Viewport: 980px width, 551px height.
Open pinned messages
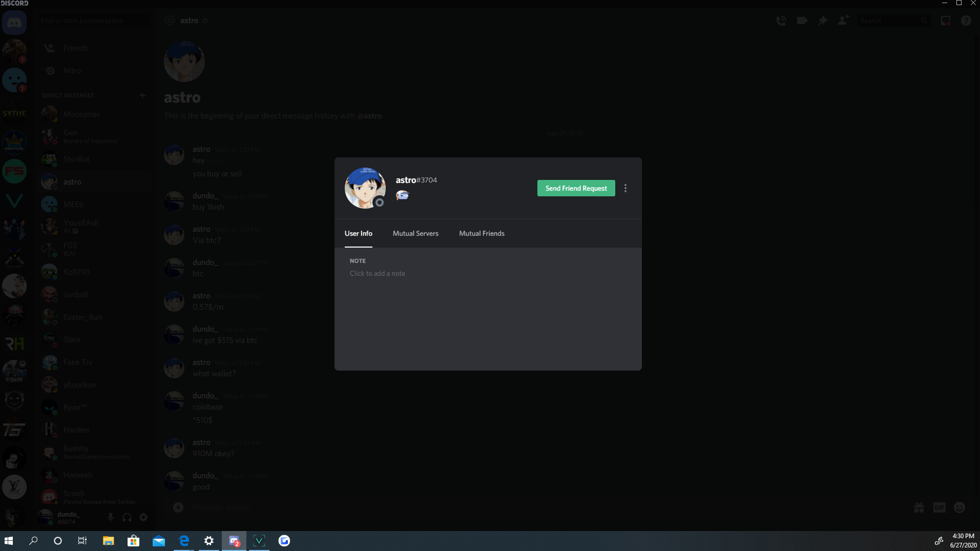[x=823, y=21]
